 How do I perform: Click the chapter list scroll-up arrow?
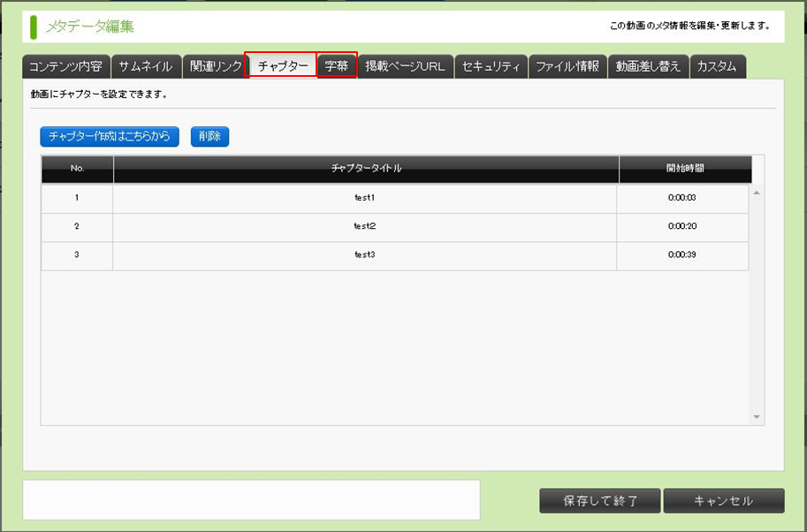tap(757, 193)
